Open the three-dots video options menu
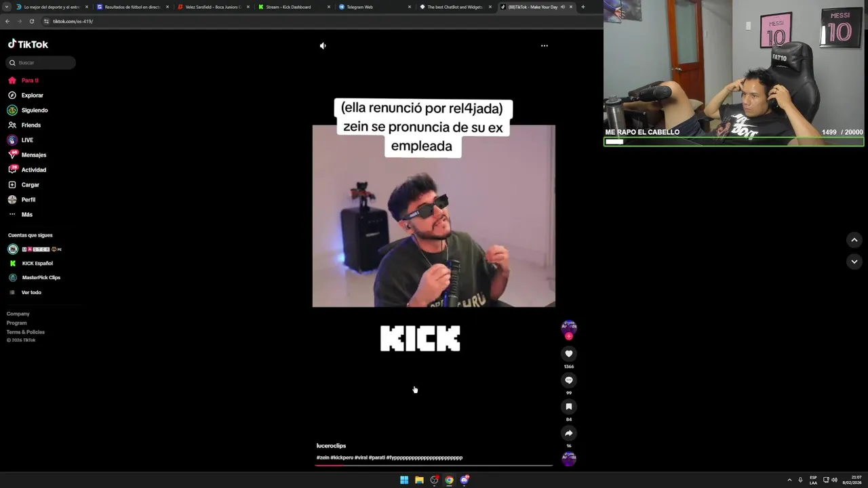The image size is (868, 488). pyautogui.click(x=544, y=45)
